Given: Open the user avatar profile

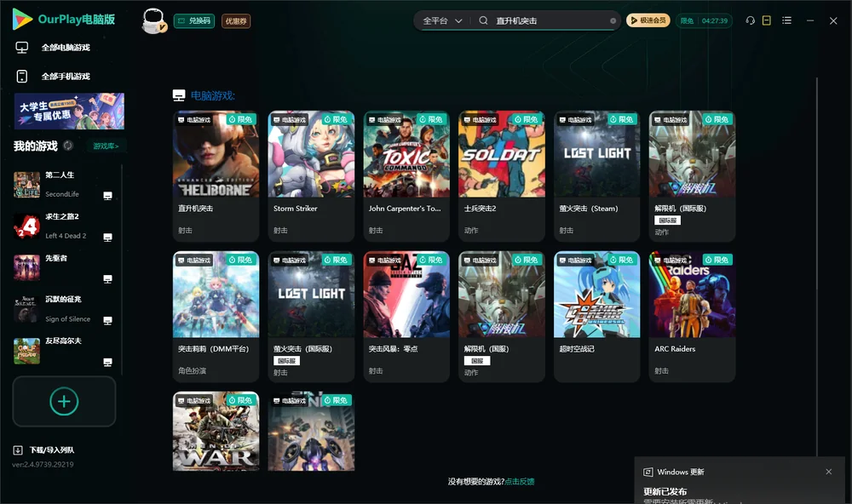Looking at the screenshot, I should point(153,20).
